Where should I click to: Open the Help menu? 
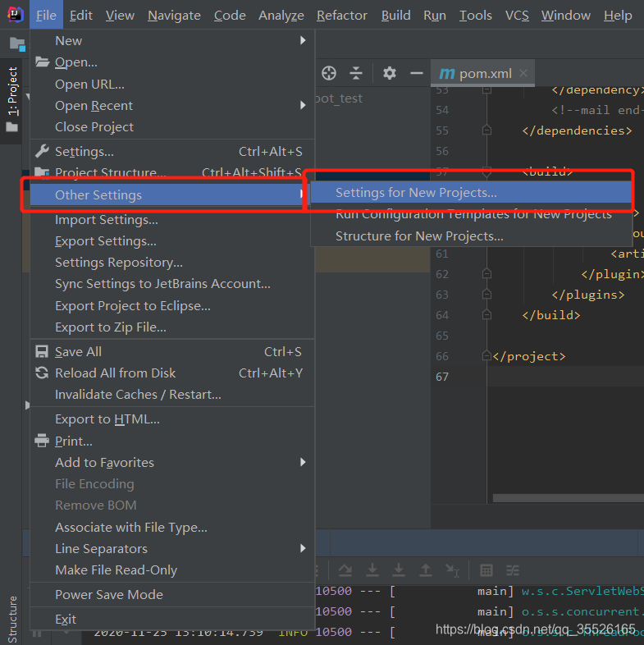[618, 16]
